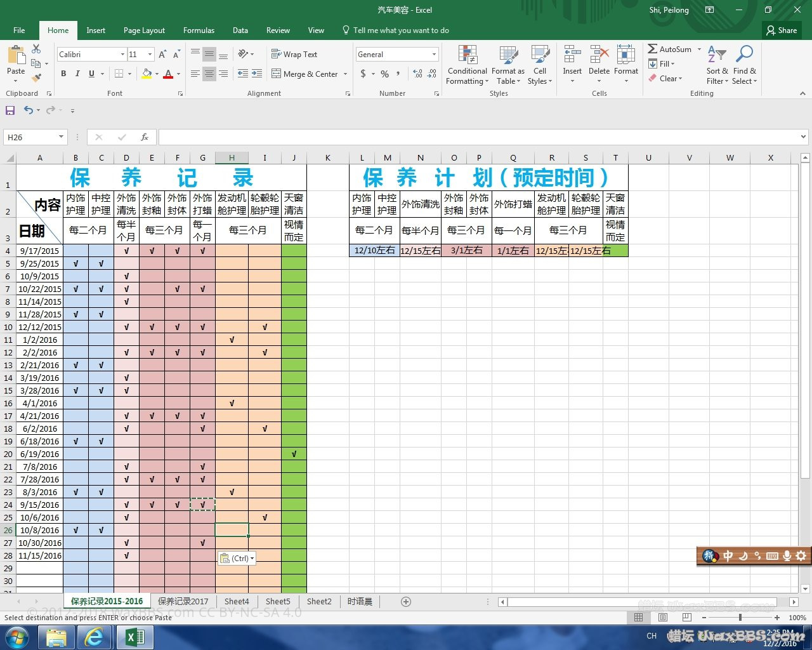
Task: Click the Format Painter brush icon
Action: click(x=36, y=78)
